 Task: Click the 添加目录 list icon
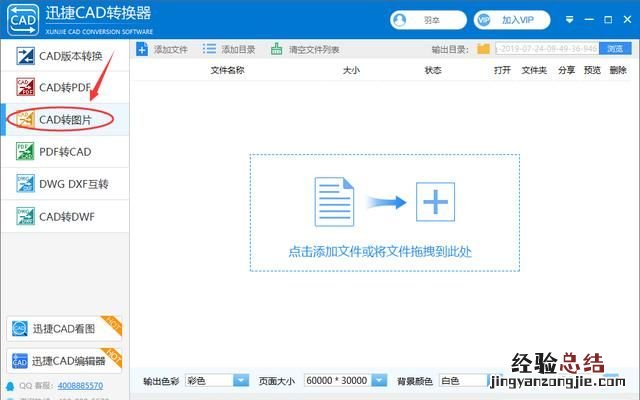(209, 49)
